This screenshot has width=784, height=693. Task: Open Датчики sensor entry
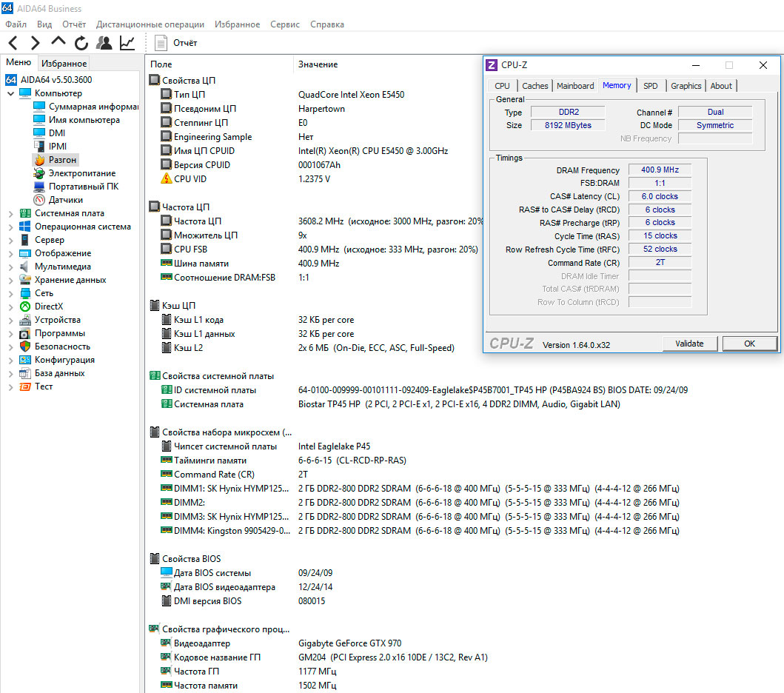click(x=58, y=200)
